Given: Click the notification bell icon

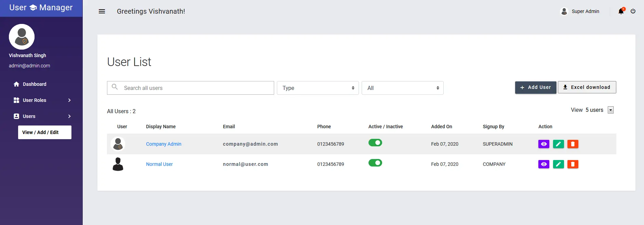Looking at the screenshot, I should [x=621, y=11].
